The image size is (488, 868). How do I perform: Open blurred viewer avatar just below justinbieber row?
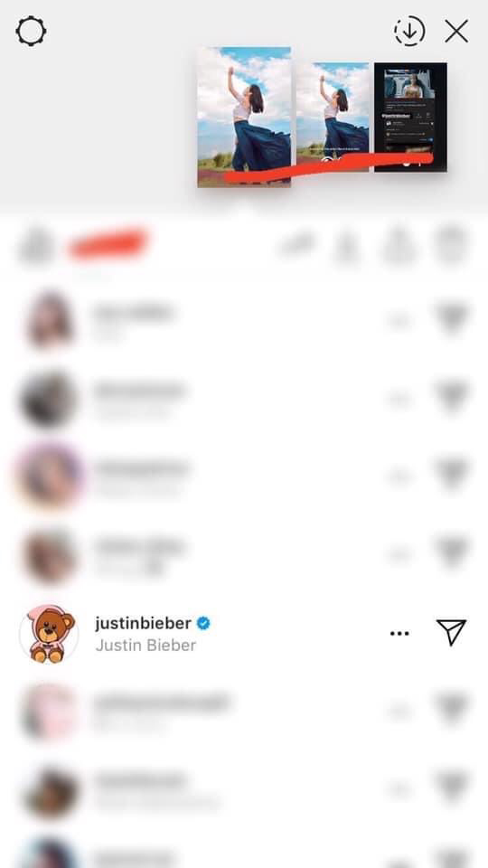click(49, 713)
